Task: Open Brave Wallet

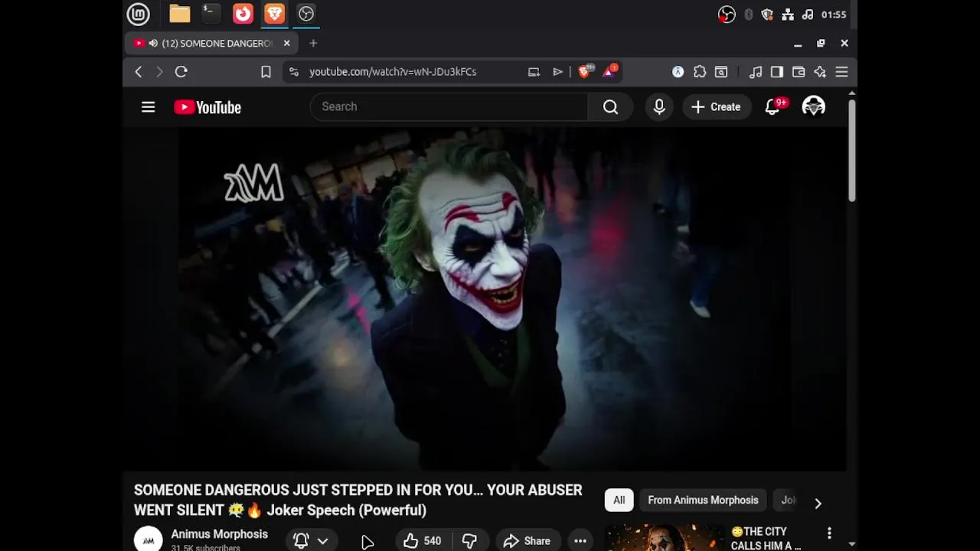Action: pos(799,72)
